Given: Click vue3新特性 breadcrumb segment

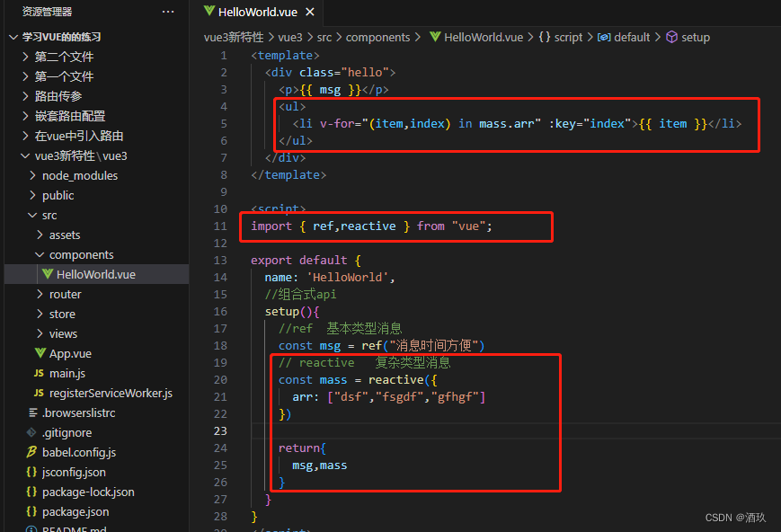Looking at the screenshot, I should (x=234, y=38).
